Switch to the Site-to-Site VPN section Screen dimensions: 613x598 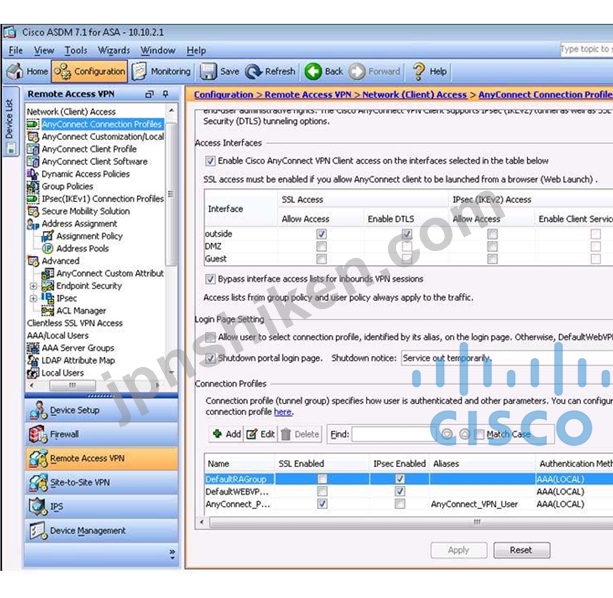pyautogui.click(x=102, y=483)
